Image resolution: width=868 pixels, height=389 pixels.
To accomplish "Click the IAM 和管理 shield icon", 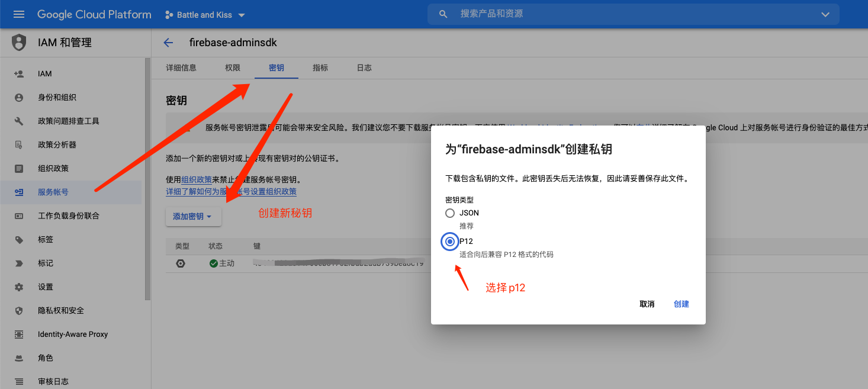I will click(x=20, y=43).
